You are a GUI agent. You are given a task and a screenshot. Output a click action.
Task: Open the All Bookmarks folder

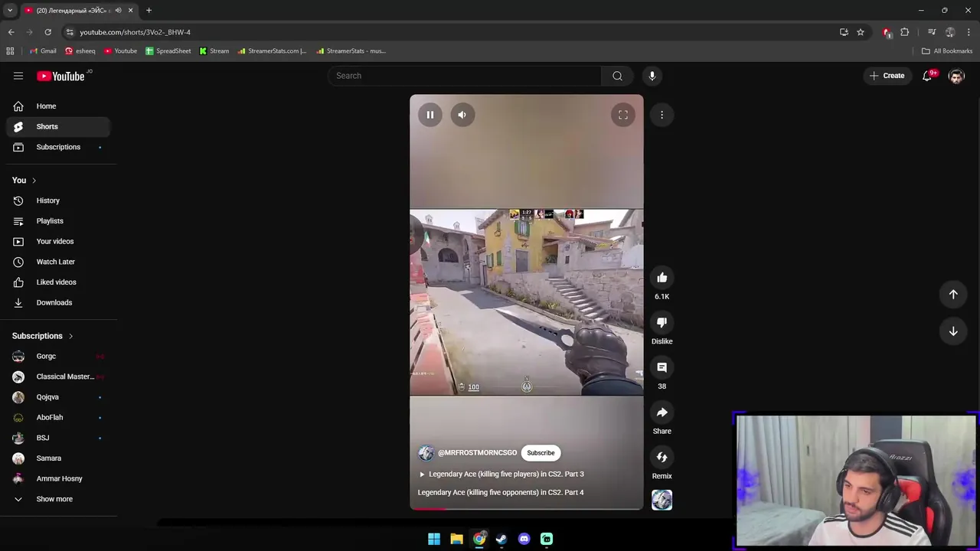pyautogui.click(x=947, y=51)
